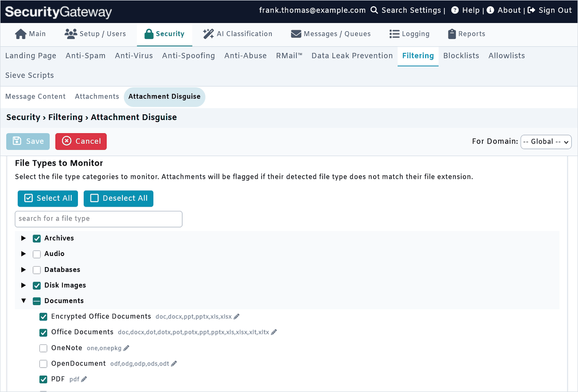The height and width of the screenshot is (392, 578).
Task: Switch to Attachments subtab
Action: tap(97, 97)
